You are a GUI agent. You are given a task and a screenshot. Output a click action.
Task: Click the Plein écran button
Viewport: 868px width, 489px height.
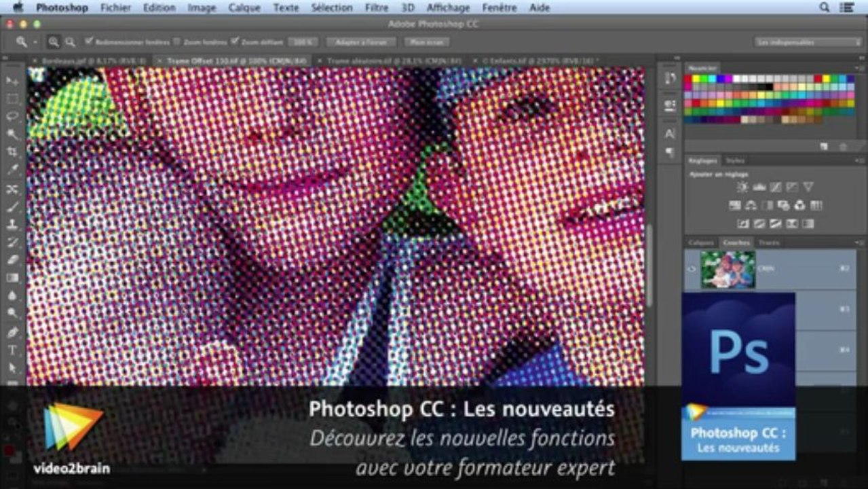[427, 42]
